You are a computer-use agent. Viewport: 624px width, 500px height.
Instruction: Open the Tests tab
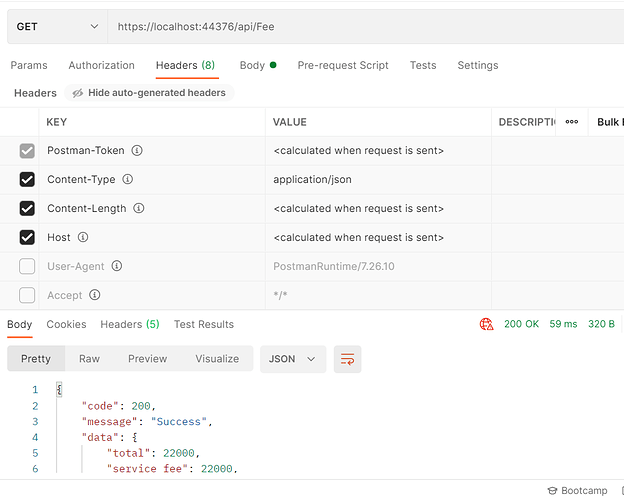coord(423,65)
